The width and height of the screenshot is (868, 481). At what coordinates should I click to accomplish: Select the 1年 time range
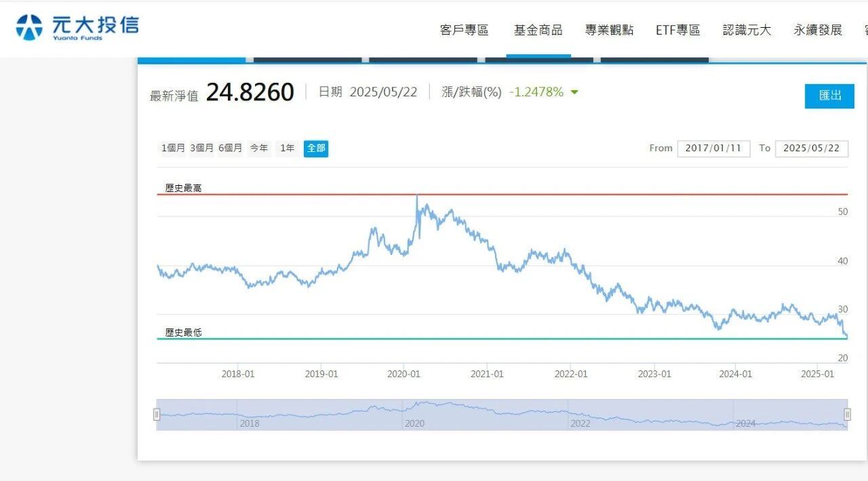[288, 148]
